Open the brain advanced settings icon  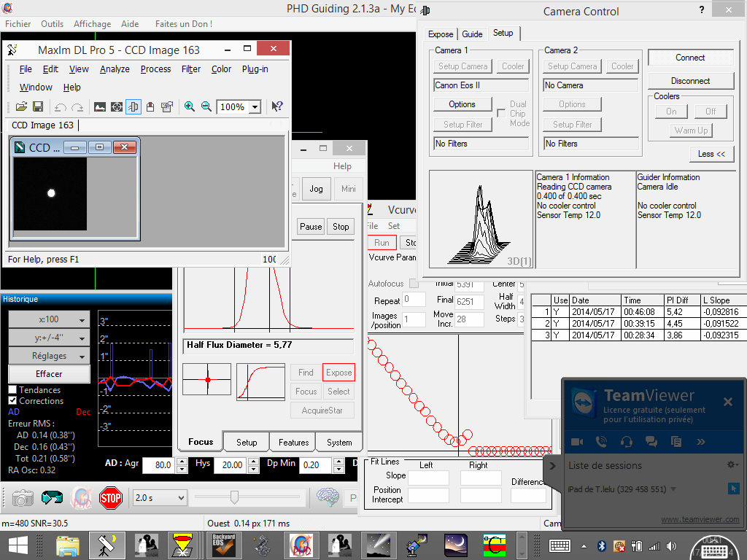(x=328, y=498)
